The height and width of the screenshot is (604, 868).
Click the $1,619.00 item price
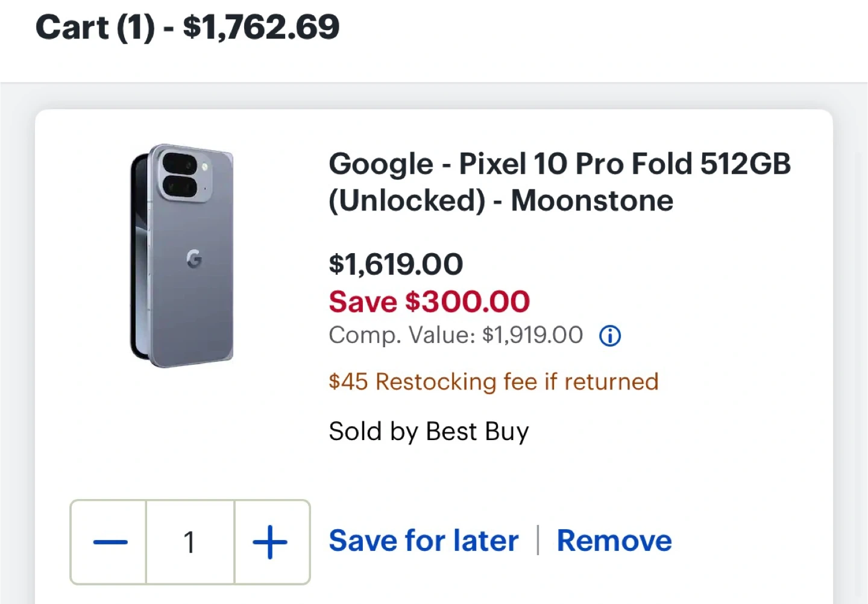pos(395,264)
